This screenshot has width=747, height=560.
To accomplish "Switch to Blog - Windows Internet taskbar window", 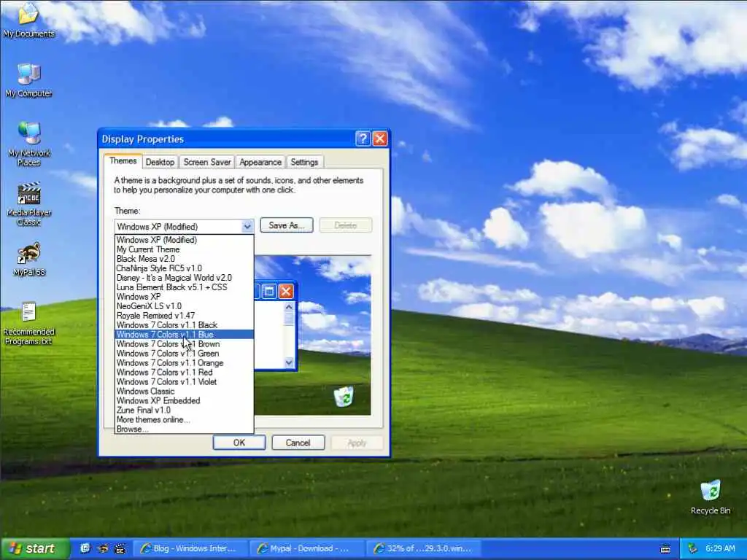I will (190, 549).
